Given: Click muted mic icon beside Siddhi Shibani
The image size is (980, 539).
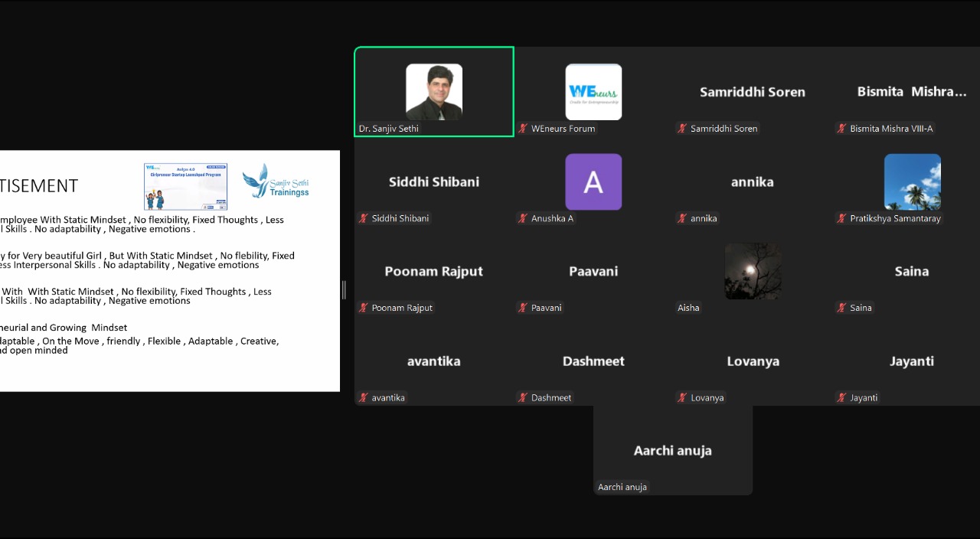Looking at the screenshot, I should pos(364,218).
